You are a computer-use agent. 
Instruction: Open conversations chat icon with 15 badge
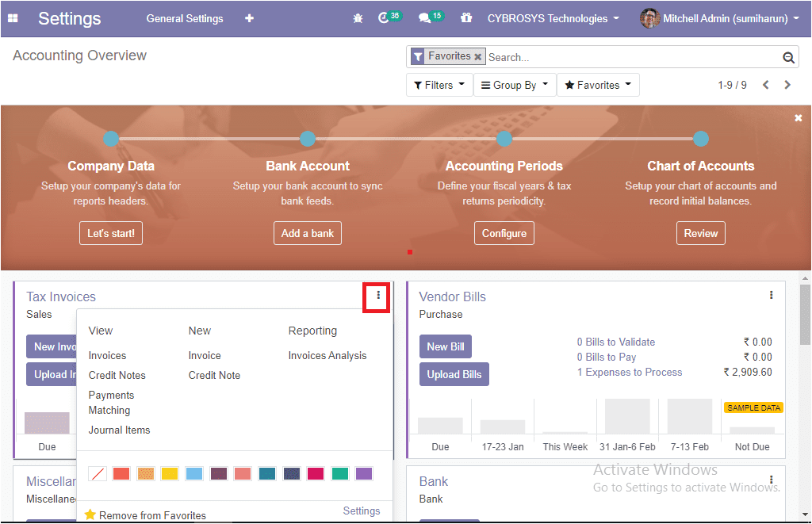click(430, 17)
